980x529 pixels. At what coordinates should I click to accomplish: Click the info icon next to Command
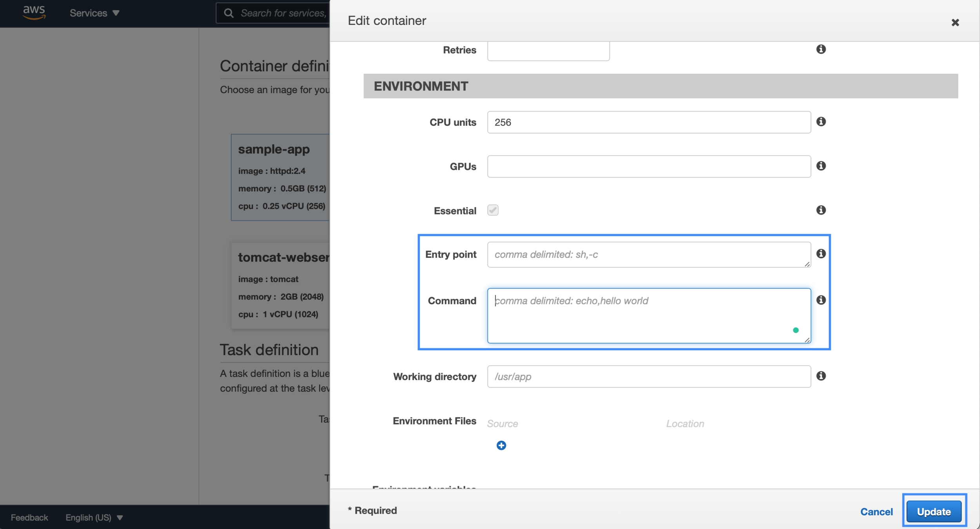click(x=821, y=300)
